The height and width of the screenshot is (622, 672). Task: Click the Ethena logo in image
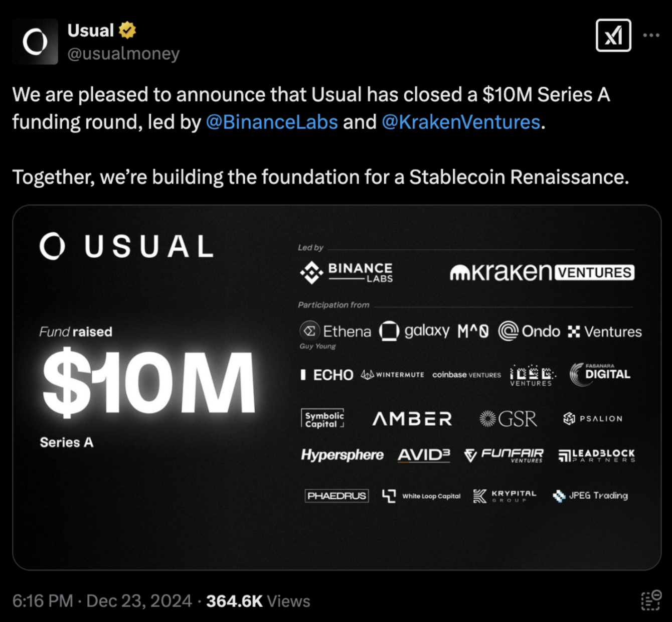click(335, 331)
